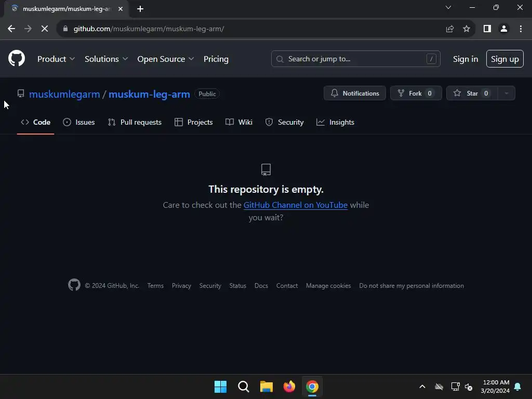
Task: Open the repository Security tab
Action: (284, 122)
